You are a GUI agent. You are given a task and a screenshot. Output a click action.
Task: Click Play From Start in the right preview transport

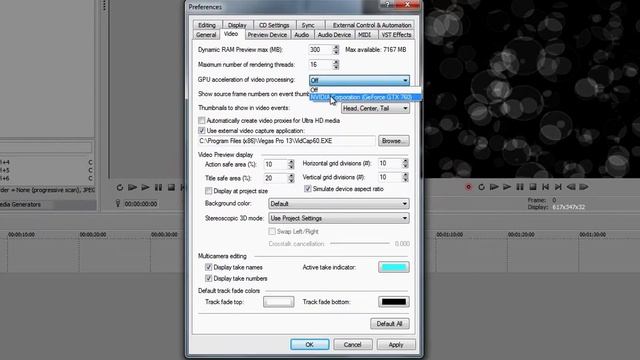coord(494,187)
